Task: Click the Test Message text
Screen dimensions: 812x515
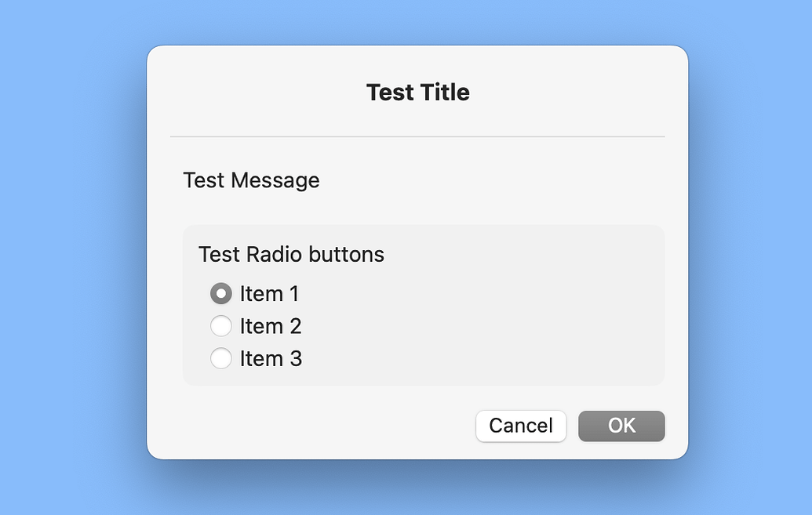Action: pyautogui.click(x=251, y=180)
